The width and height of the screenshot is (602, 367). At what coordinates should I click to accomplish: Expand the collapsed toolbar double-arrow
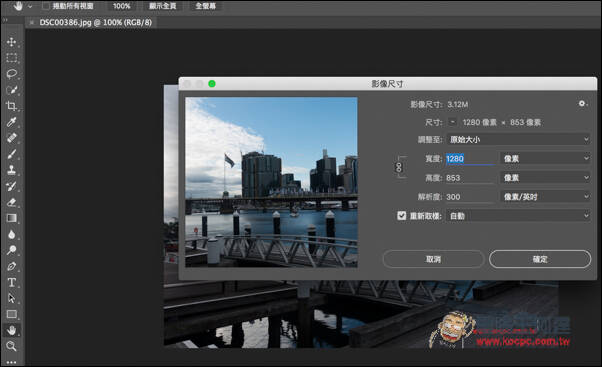(x=5, y=20)
